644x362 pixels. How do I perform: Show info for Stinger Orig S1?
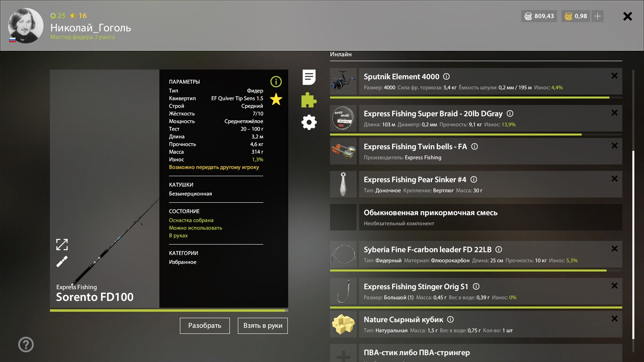476,286
